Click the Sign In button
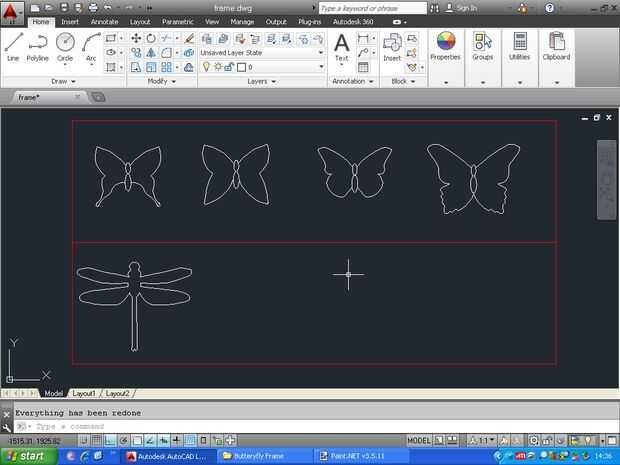Screen dimensions: 620x465 [x=461, y=8]
